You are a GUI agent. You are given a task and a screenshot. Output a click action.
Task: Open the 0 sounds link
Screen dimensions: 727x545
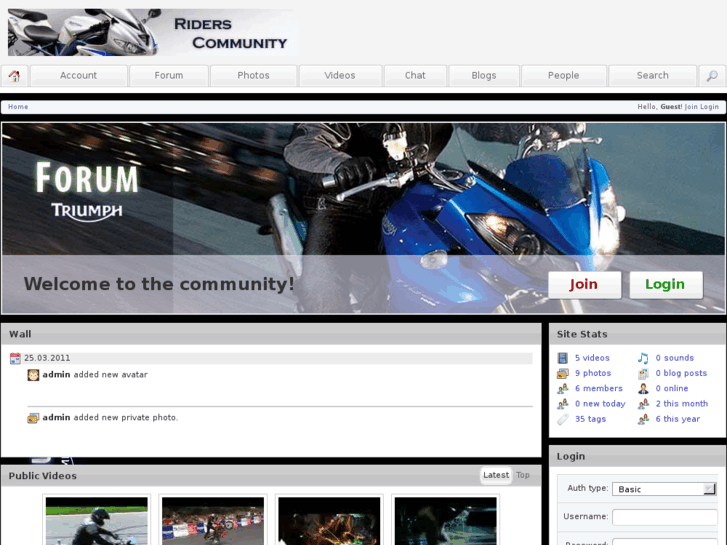point(675,358)
